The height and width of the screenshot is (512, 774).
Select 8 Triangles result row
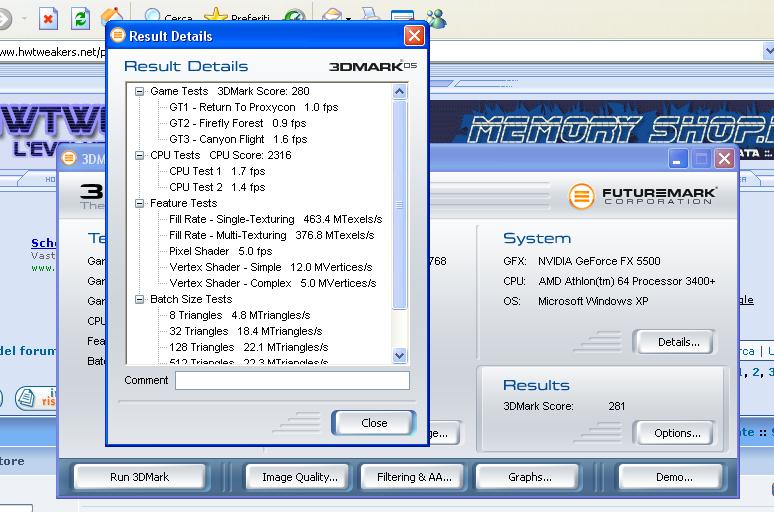click(239, 315)
